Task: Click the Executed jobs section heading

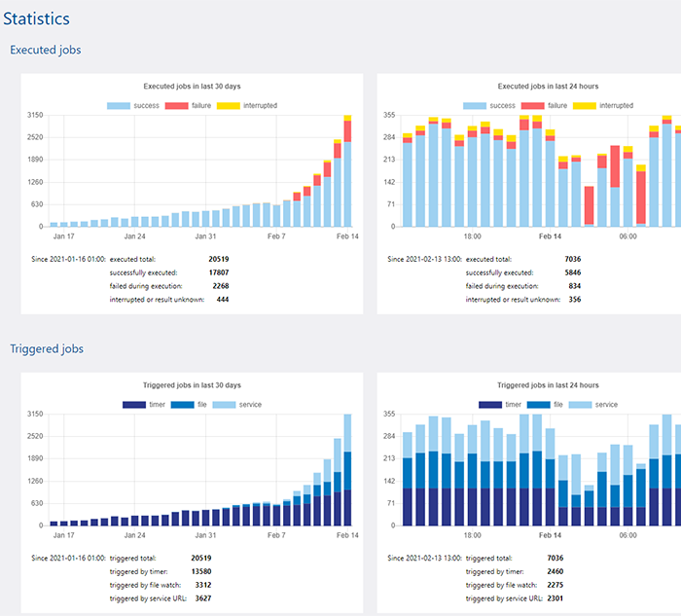Action: click(x=46, y=50)
